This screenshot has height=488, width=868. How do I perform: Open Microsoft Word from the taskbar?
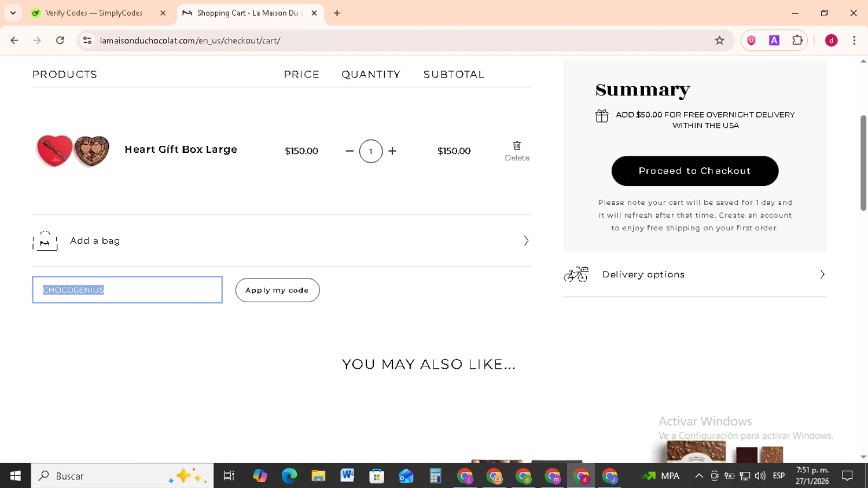tap(347, 476)
